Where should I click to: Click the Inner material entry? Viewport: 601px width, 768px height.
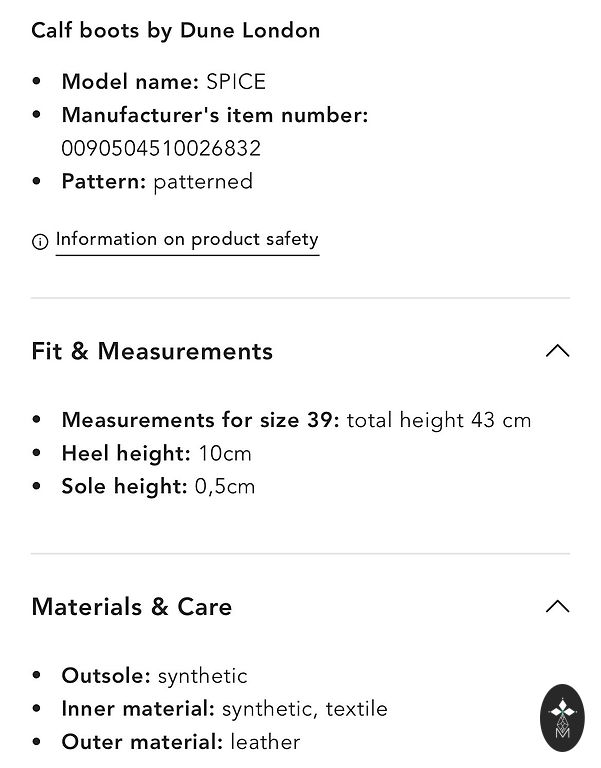point(224,709)
